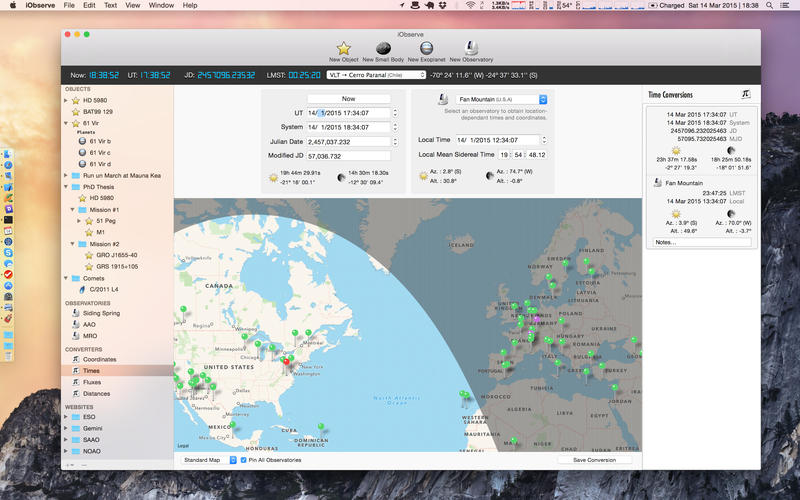Click the Local Time stepper
The image size is (800, 500).
pos(544,140)
